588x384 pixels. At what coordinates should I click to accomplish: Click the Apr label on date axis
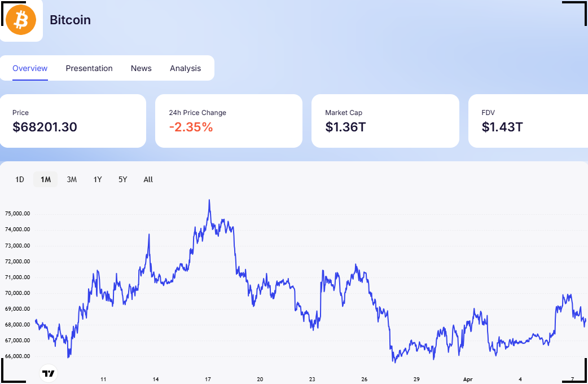[x=468, y=379]
